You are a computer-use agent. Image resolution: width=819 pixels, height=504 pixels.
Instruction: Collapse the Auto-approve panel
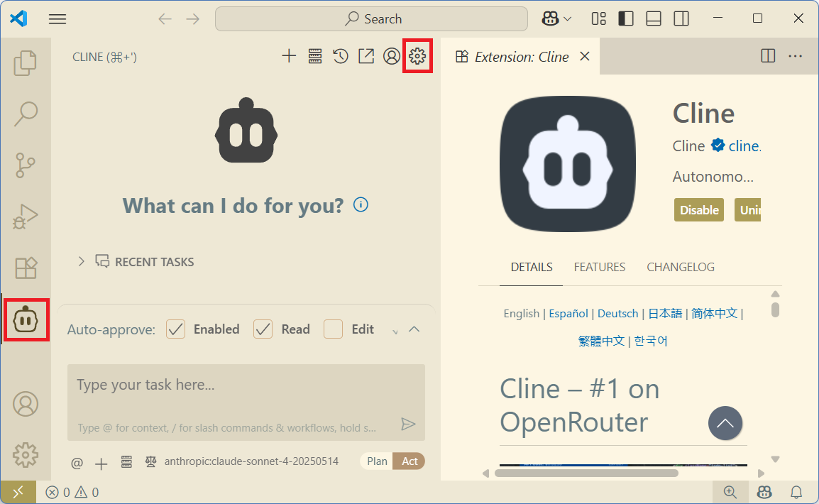pyautogui.click(x=415, y=329)
